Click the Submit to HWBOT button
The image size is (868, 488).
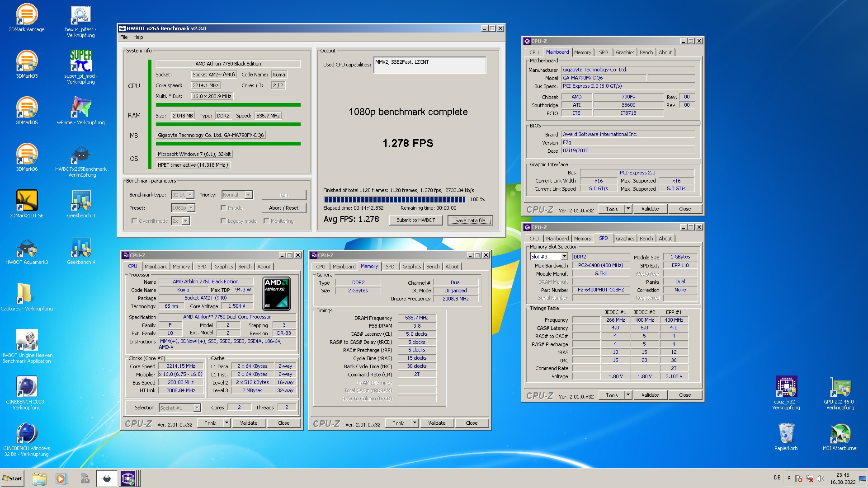(x=415, y=220)
